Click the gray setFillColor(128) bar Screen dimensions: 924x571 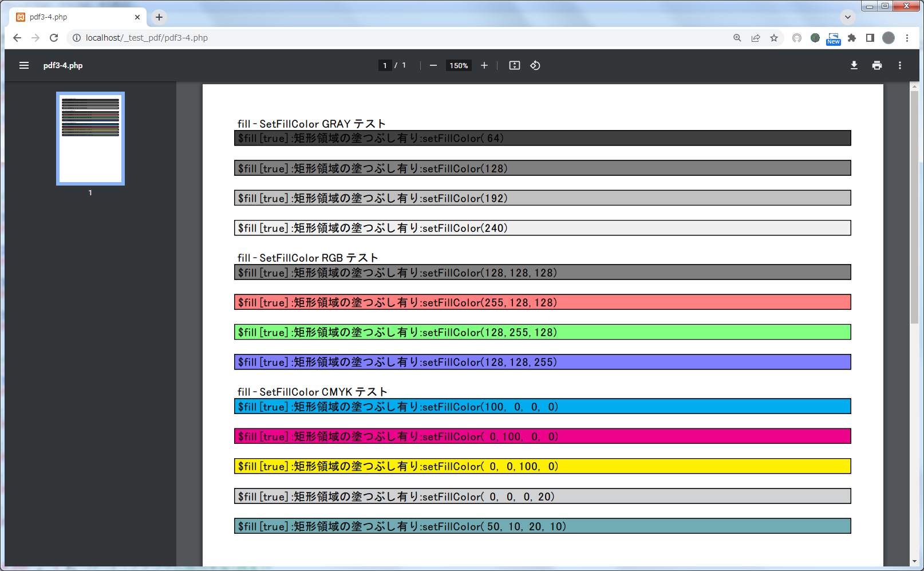pyautogui.click(x=543, y=168)
